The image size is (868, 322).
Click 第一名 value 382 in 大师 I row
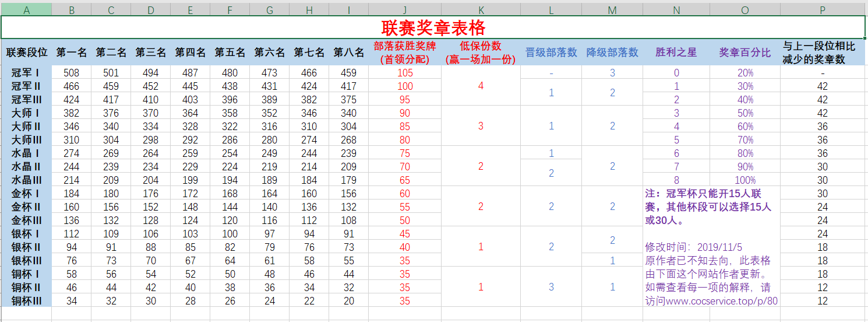pos(72,113)
